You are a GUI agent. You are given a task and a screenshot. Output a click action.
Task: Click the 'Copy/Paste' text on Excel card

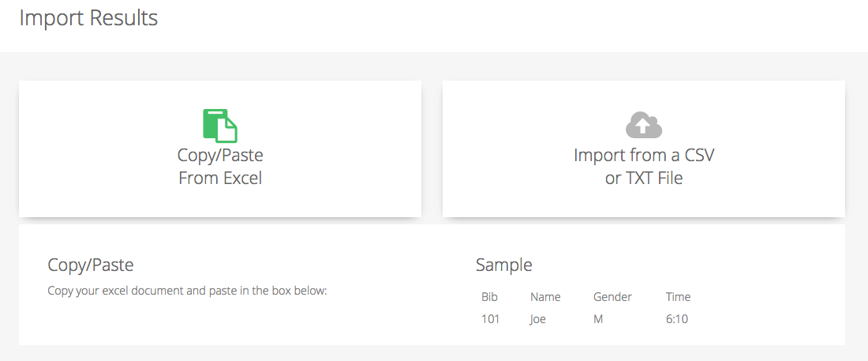pos(220,155)
